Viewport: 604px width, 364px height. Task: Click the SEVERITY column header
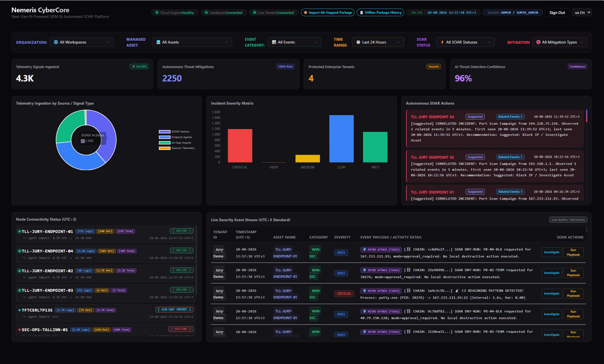[342, 237]
